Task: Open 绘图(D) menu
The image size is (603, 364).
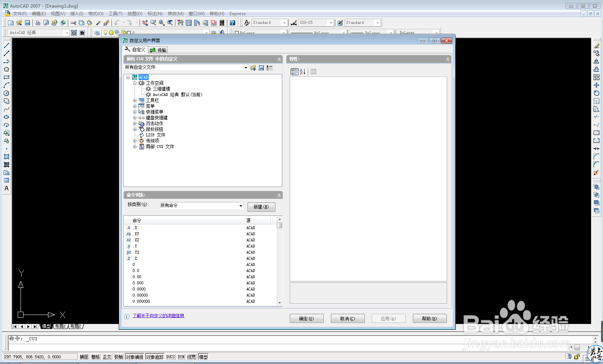Action: [x=135, y=14]
